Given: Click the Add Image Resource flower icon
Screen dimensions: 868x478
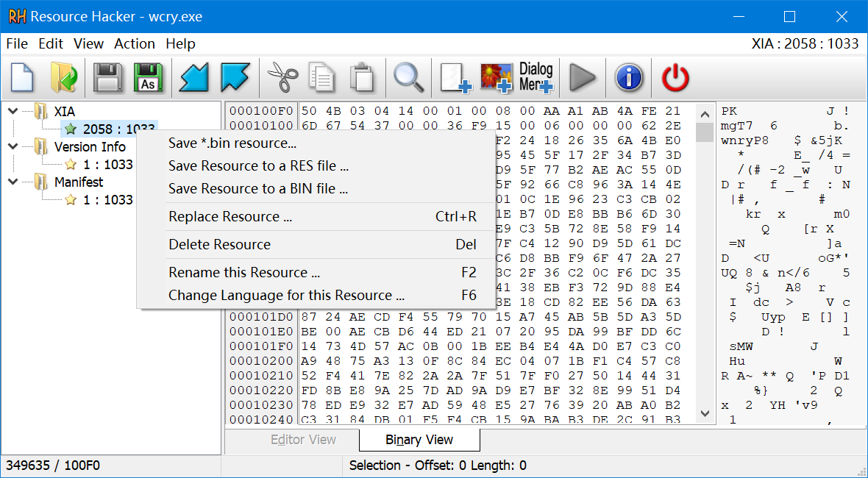Looking at the screenshot, I should click(496, 76).
